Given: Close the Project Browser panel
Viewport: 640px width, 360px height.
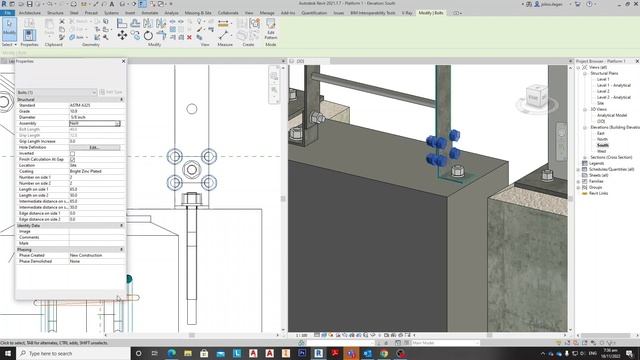Looking at the screenshot, I should (x=637, y=61).
